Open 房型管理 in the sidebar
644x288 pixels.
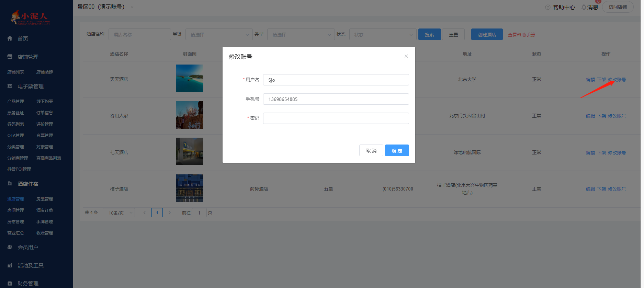[45, 199]
